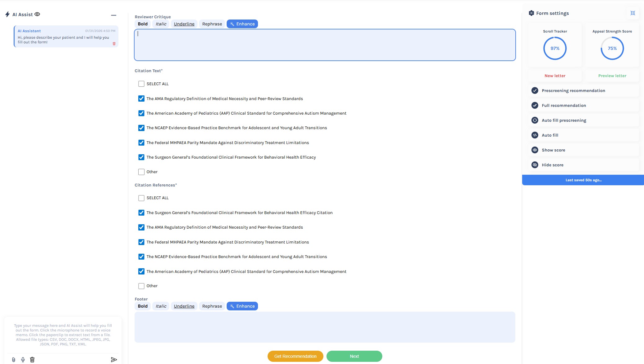The height and width of the screenshot is (364, 644).
Task: Collapse Form settings with the shrink icon
Action: click(633, 13)
